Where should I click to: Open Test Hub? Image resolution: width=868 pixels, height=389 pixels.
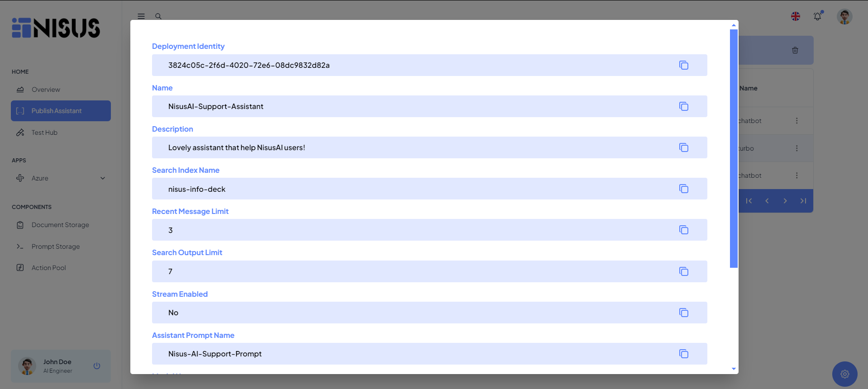click(61, 133)
